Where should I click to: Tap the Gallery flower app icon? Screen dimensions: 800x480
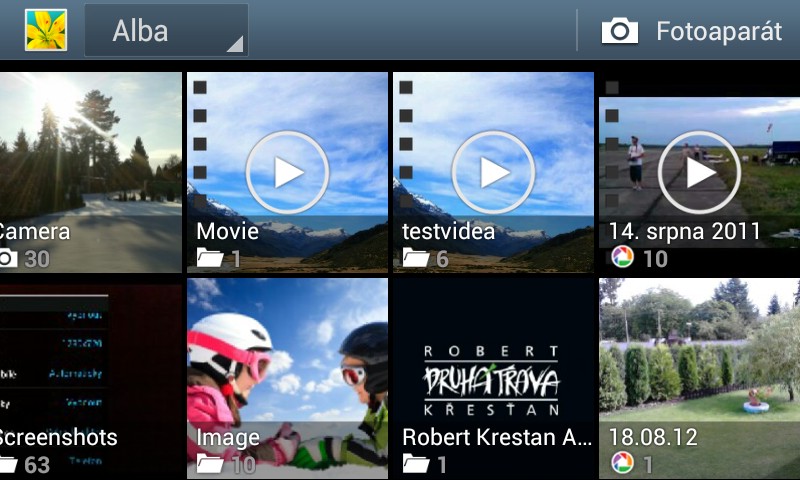[46, 30]
